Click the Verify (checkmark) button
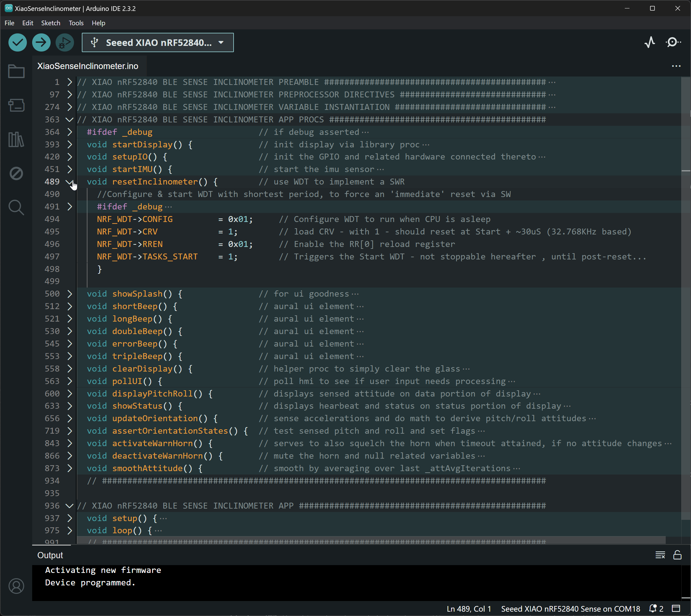Viewport: 691px width, 616px height. [x=17, y=42]
